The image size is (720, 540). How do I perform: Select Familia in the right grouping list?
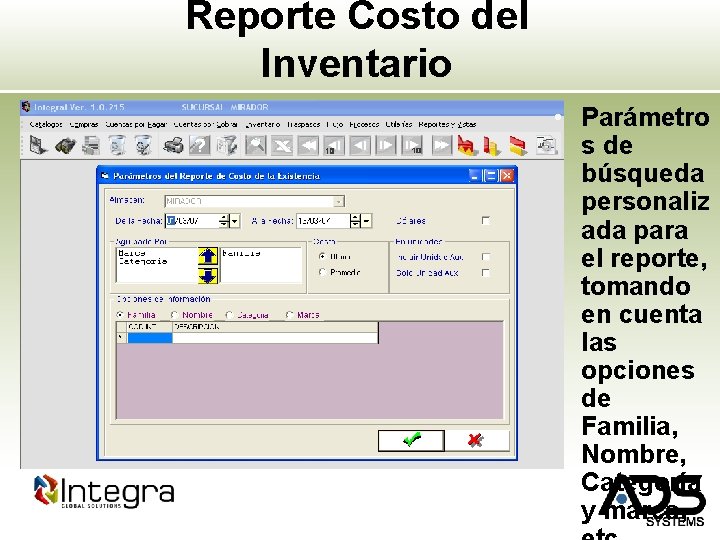click(x=242, y=253)
